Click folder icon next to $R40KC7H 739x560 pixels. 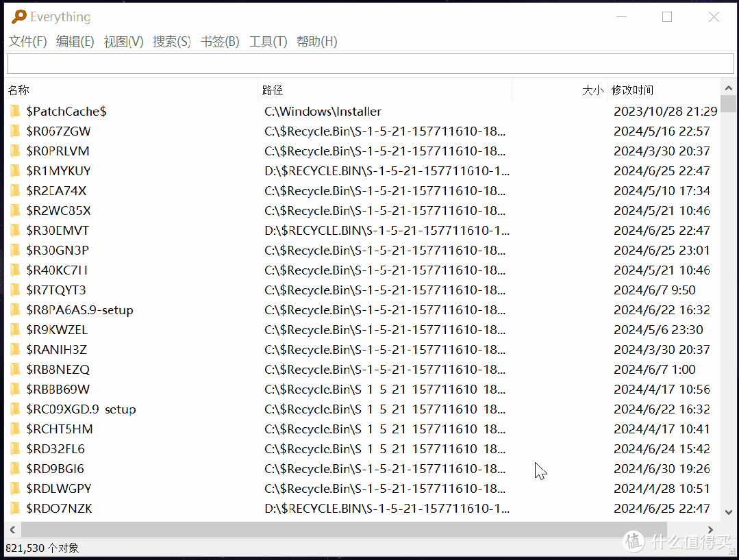pyautogui.click(x=15, y=270)
